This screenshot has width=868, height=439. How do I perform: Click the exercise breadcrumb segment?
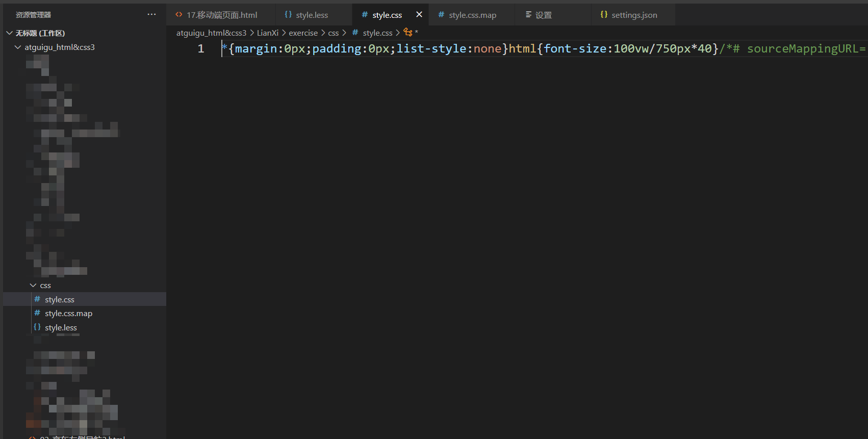pyautogui.click(x=303, y=33)
